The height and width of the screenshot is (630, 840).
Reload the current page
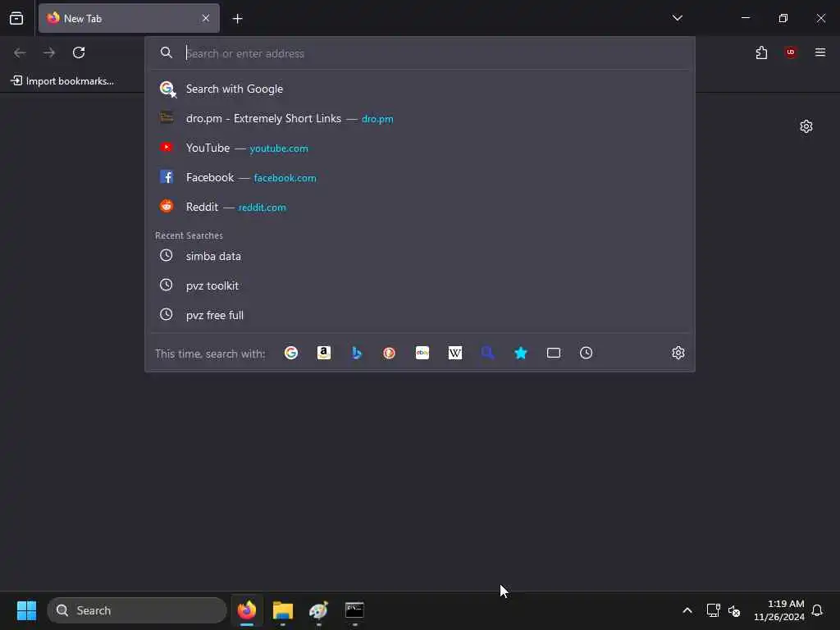(x=79, y=52)
